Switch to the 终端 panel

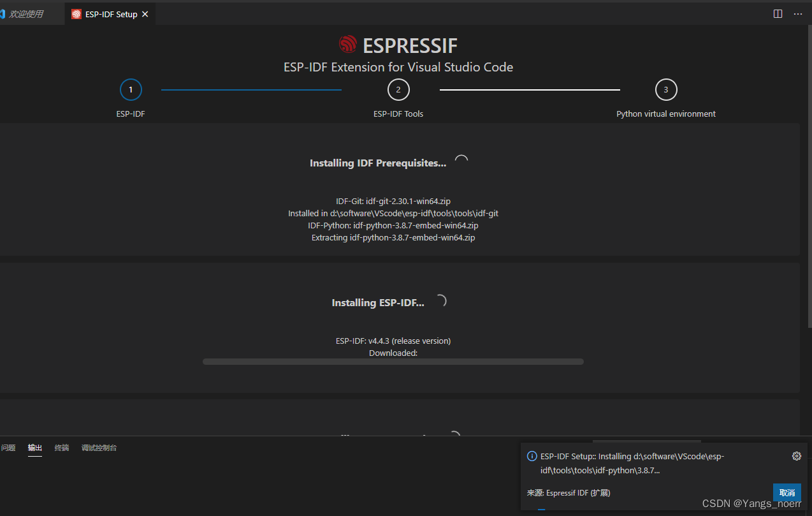61,447
